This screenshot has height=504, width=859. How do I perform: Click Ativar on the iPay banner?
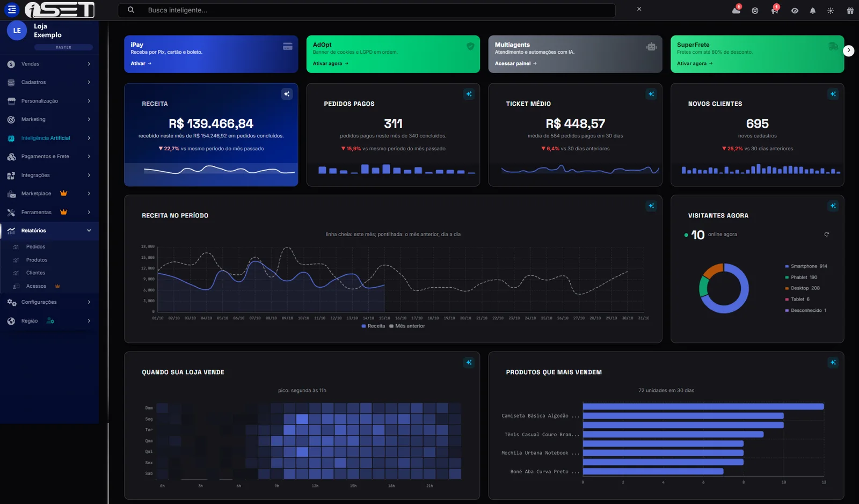coord(141,63)
